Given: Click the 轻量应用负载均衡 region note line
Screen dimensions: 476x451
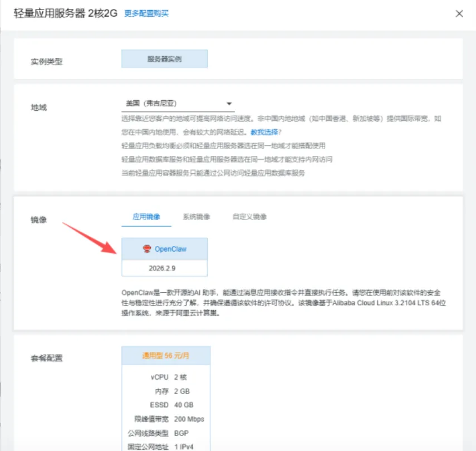Looking at the screenshot, I should pyautogui.click(x=223, y=146).
